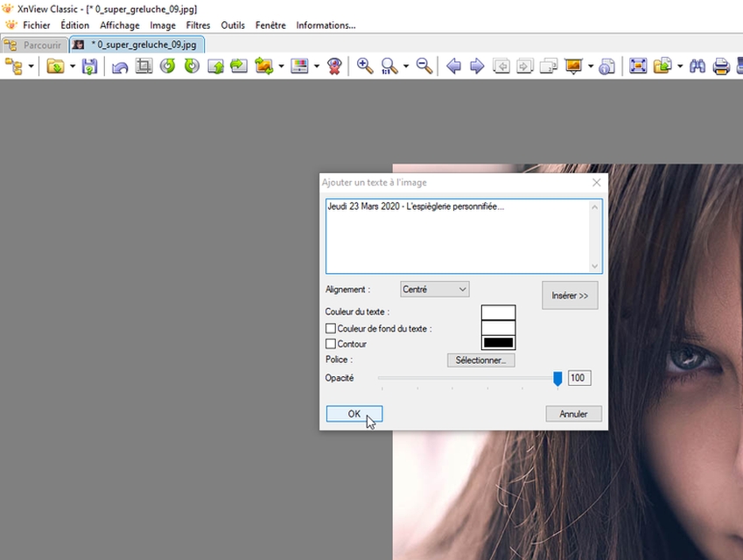Check Couleur de fond du texte
Screen dimensions: 743x560
331,327
